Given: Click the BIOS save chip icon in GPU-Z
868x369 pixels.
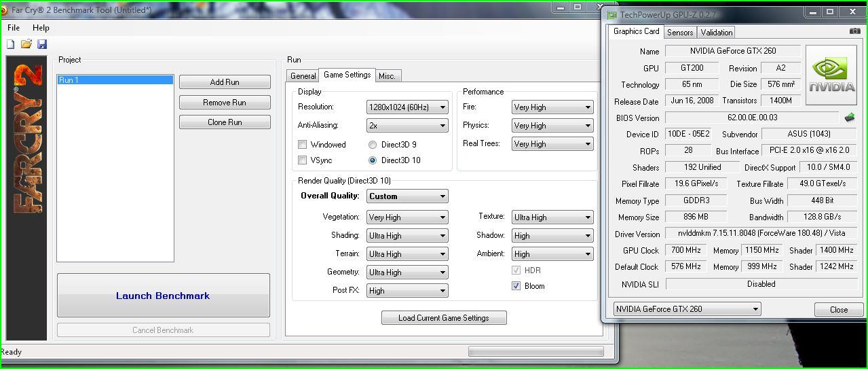Looking at the screenshot, I should [x=849, y=118].
